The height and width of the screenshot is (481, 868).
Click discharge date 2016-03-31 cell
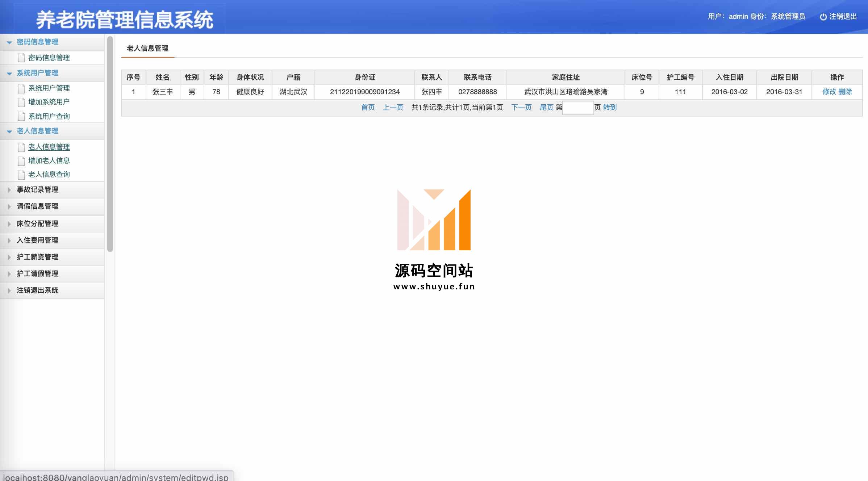tap(784, 92)
